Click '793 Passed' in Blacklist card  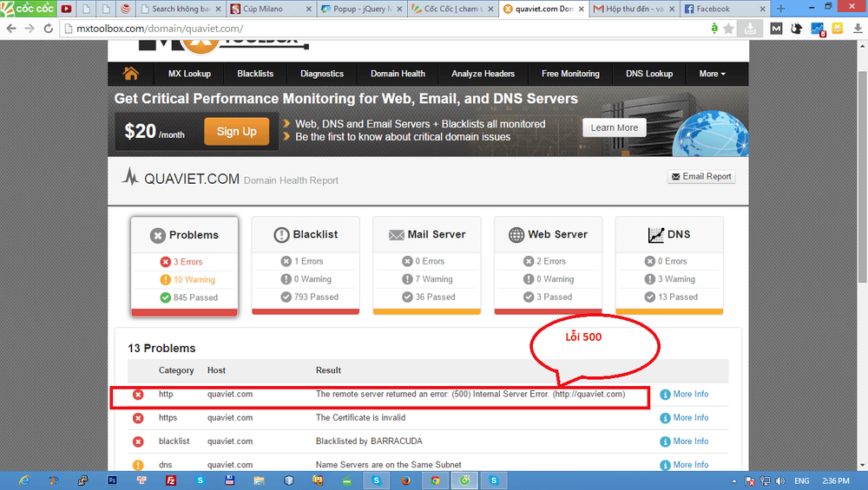pos(316,297)
